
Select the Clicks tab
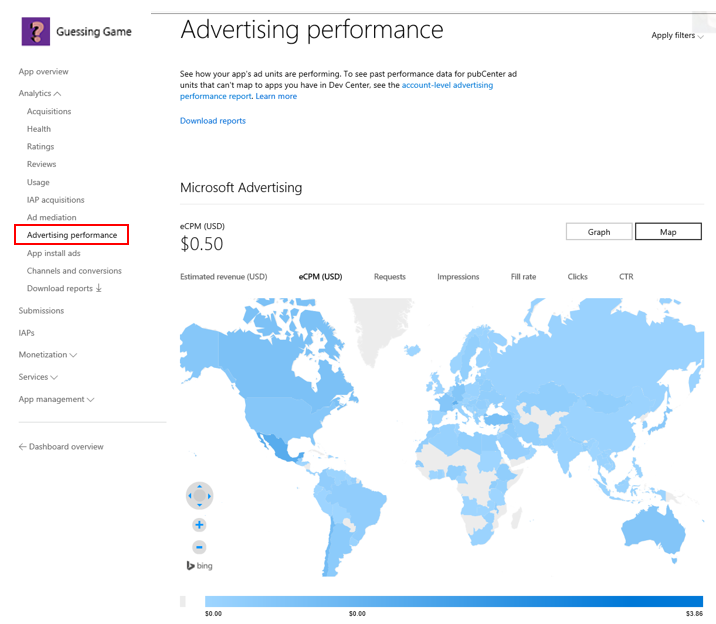(578, 277)
